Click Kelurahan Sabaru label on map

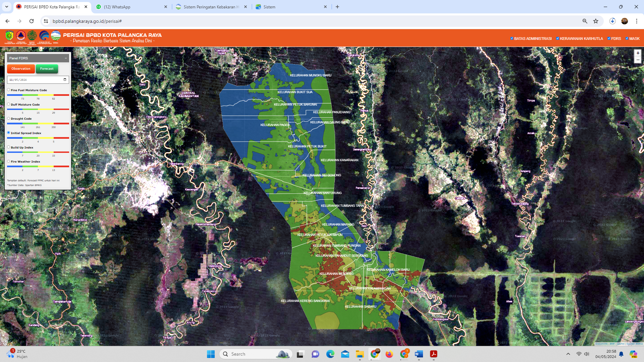[361, 307]
